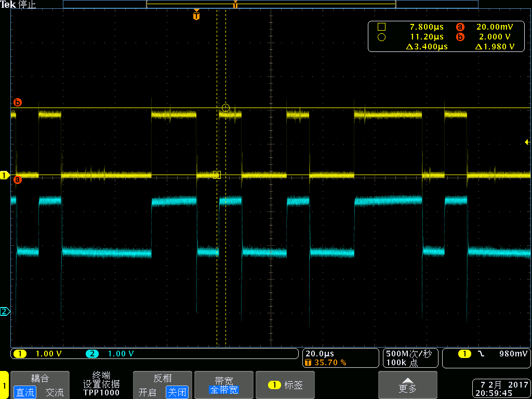Click the square cursor marker on waveform

click(217, 175)
